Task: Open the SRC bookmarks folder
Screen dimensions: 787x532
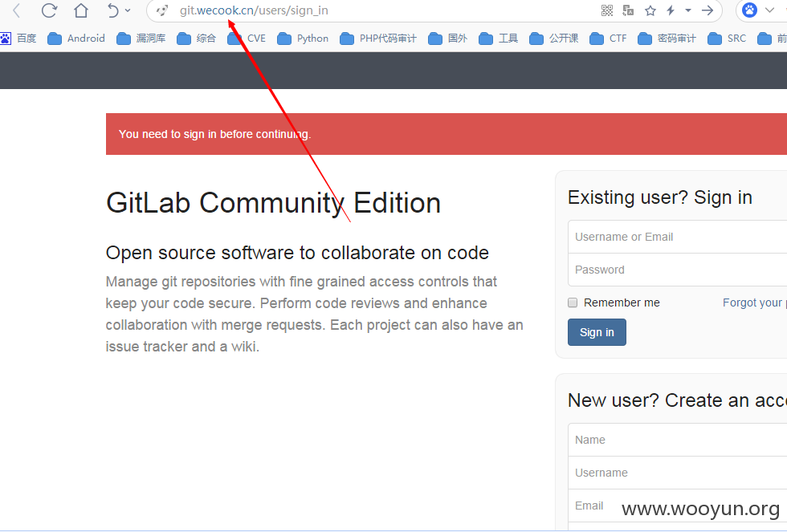Action: (727, 39)
